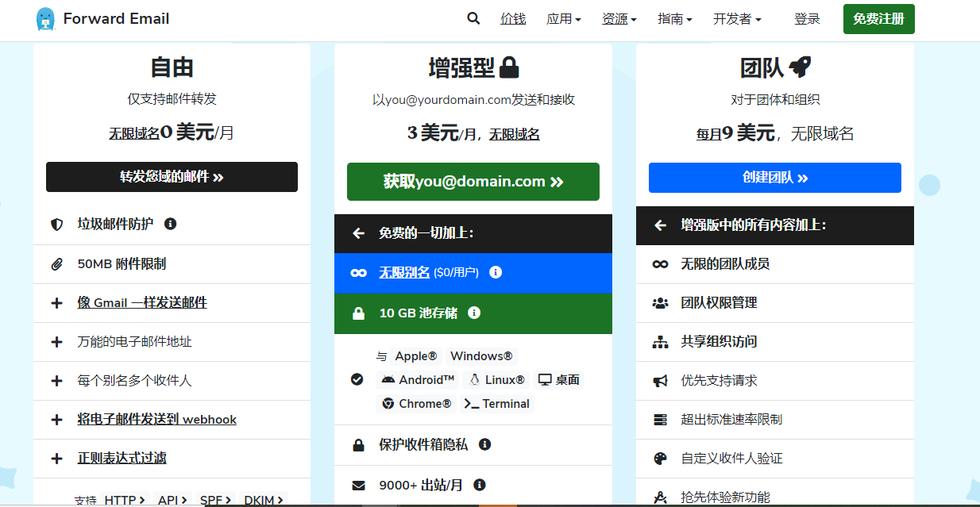Click the users icon beside 团队权限管理
The width and height of the screenshot is (980, 507).
click(x=660, y=303)
